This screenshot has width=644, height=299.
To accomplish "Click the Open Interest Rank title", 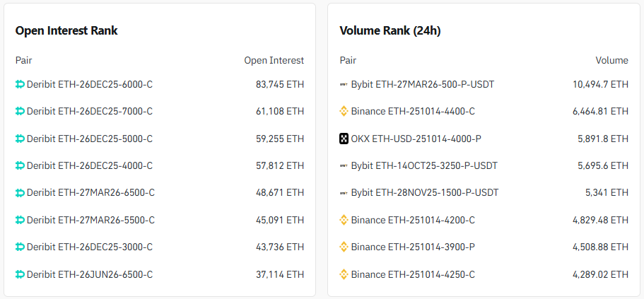I will (66, 30).
